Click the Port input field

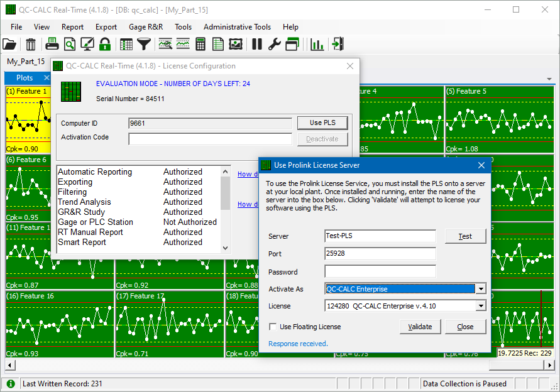(x=380, y=253)
